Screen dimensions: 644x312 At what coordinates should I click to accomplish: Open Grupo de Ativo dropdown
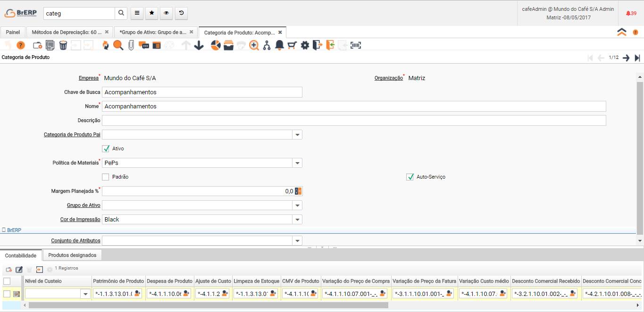coord(297,205)
